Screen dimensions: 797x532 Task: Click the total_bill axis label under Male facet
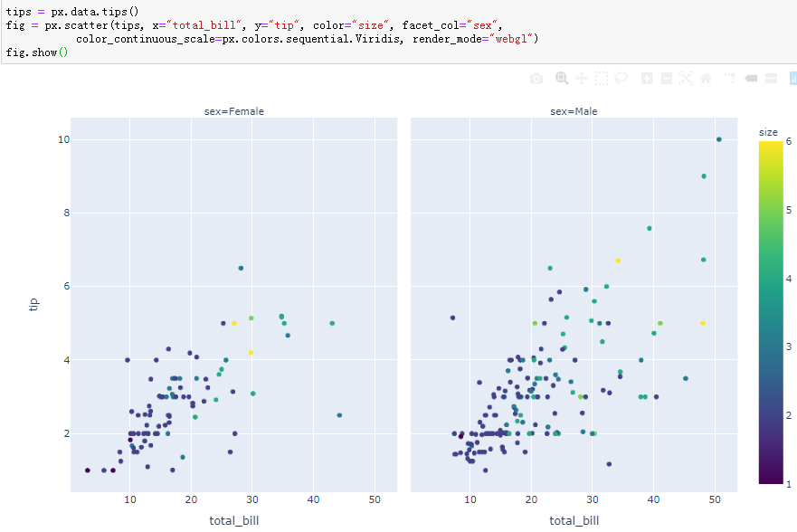574,520
